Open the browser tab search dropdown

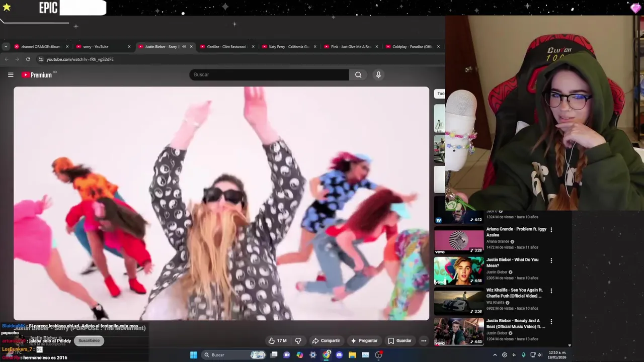6,47
